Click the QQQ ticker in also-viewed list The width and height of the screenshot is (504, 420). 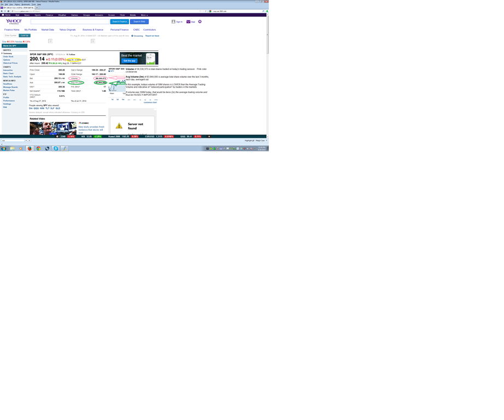click(36, 108)
